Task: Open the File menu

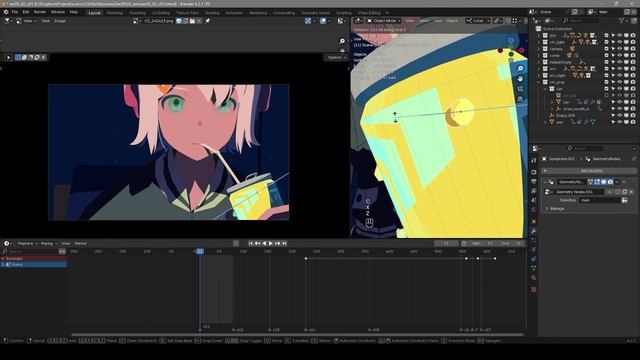Action: click(15, 12)
